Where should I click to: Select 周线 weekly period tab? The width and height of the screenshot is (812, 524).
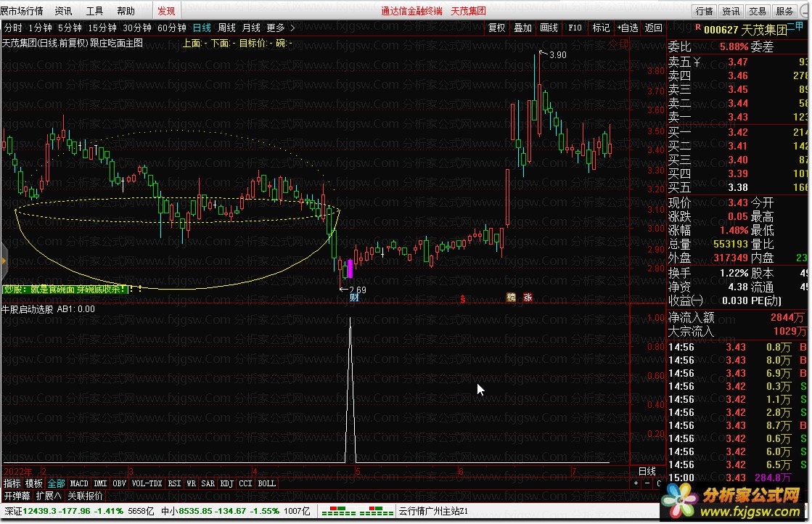click(226, 28)
